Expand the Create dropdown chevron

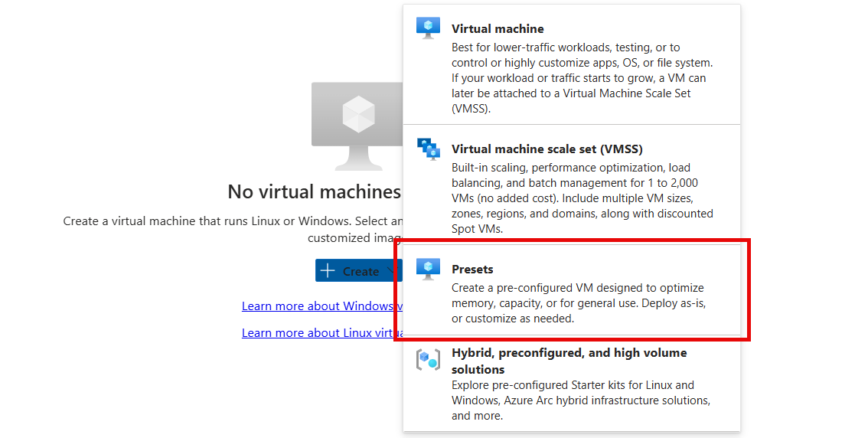tap(391, 271)
